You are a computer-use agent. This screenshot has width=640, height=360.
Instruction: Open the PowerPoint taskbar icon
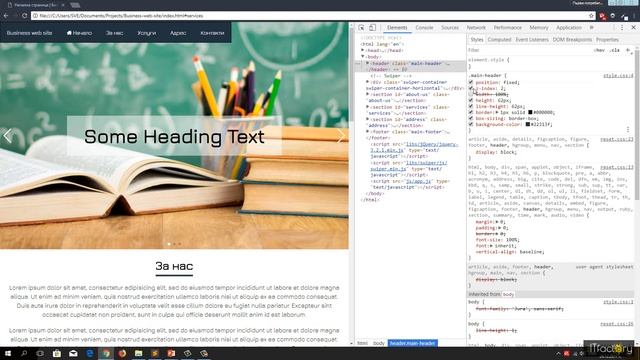point(171,353)
